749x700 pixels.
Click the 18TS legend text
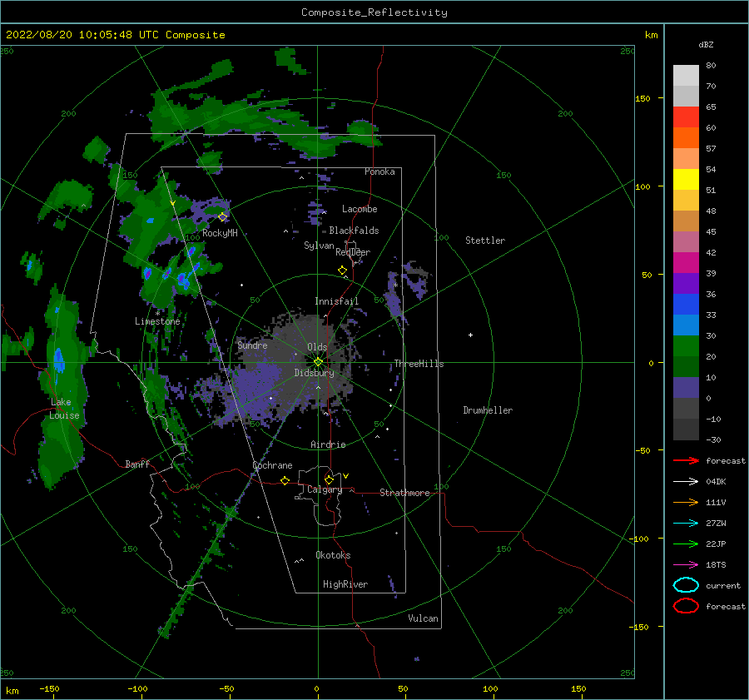pos(716,565)
